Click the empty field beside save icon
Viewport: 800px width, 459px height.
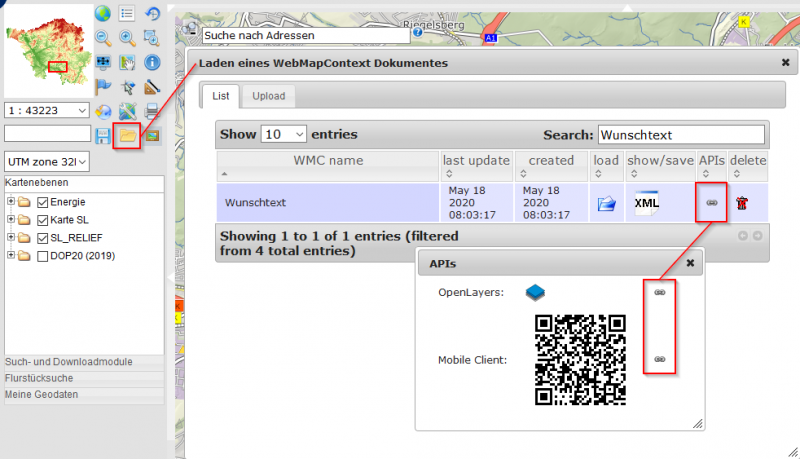point(47,134)
